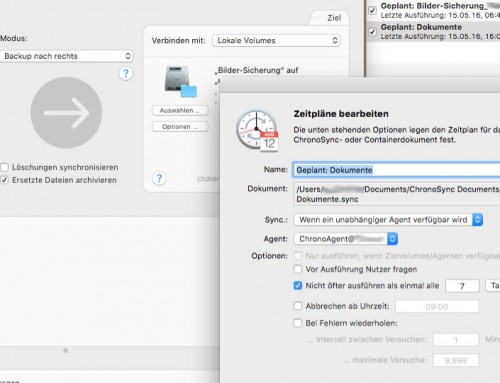Switch to the Ziel tab

[x=334, y=18]
